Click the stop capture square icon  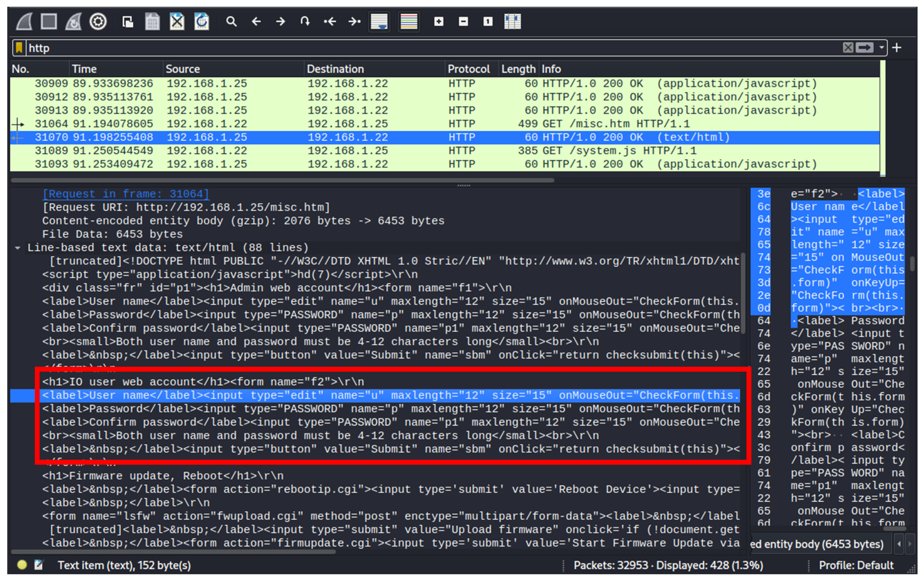tap(49, 22)
